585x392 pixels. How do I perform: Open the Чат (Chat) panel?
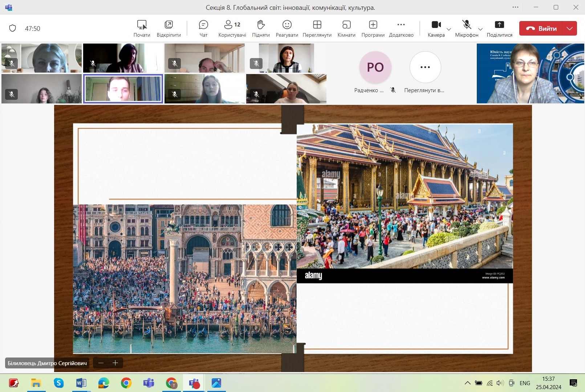tap(203, 28)
